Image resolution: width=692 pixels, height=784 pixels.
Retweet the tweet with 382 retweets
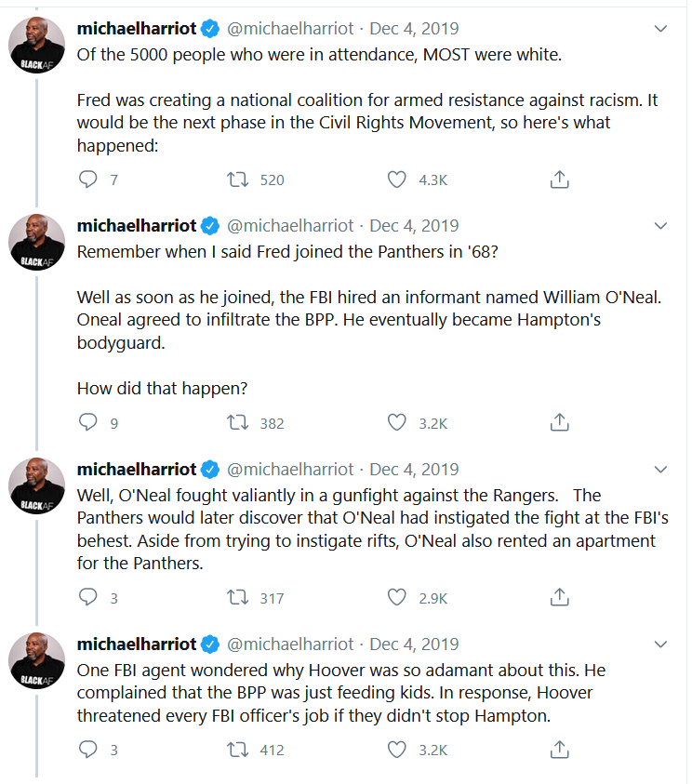pyautogui.click(x=239, y=423)
